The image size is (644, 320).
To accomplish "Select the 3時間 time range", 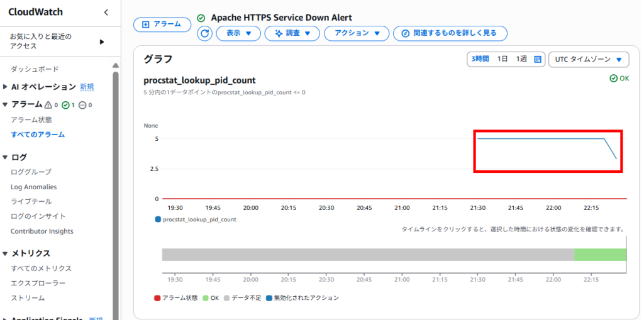I will [x=480, y=59].
